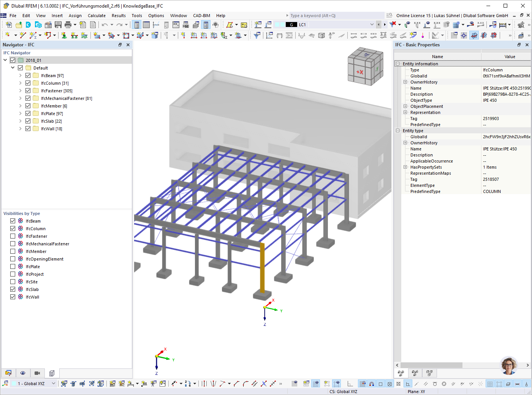Enable IfcSite visibility by type checkbox
This screenshot has width=532, height=395.
(13, 282)
